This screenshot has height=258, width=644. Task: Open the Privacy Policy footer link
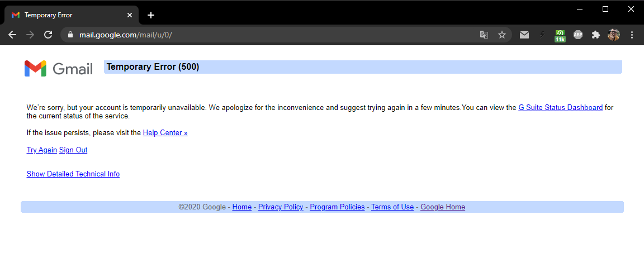click(281, 207)
